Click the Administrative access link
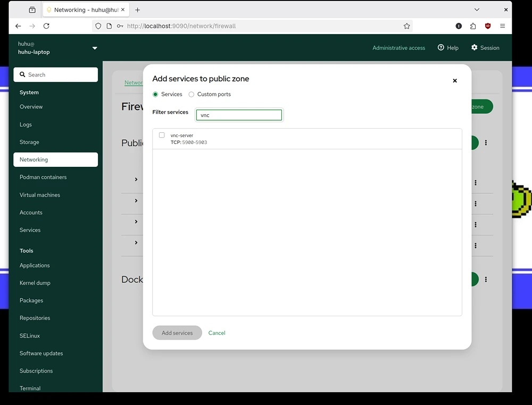The width and height of the screenshot is (532, 405). tap(398, 48)
